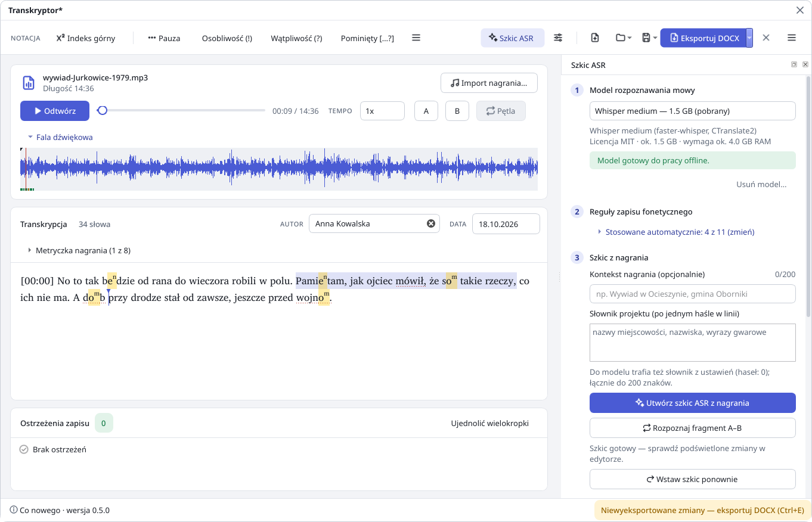
Task: Insert a Pauza mark
Action: coord(164,38)
